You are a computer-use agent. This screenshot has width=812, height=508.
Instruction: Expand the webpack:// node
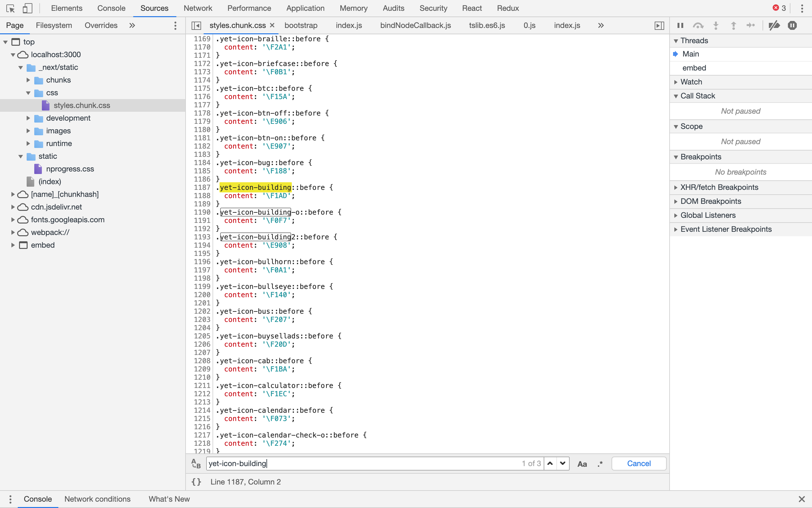pyautogui.click(x=13, y=232)
